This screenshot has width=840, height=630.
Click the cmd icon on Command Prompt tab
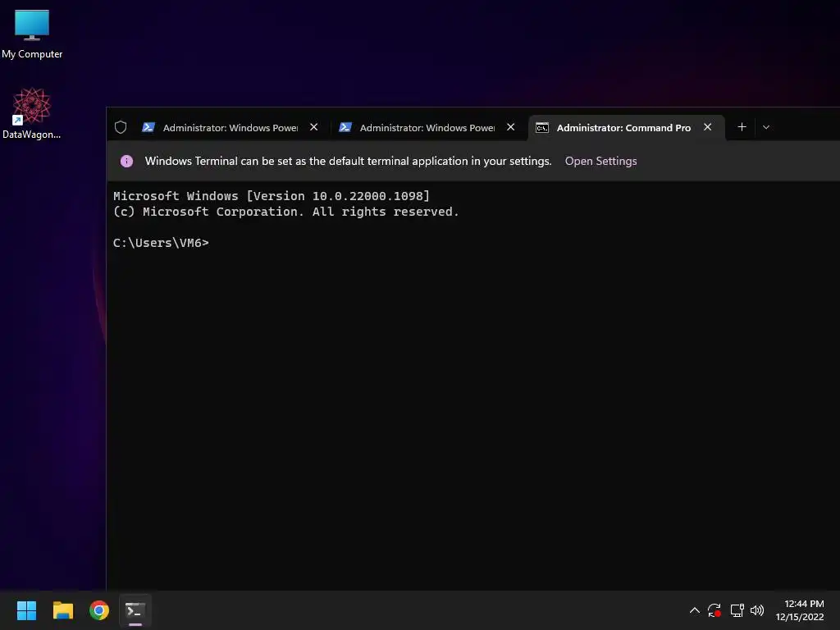coord(542,127)
